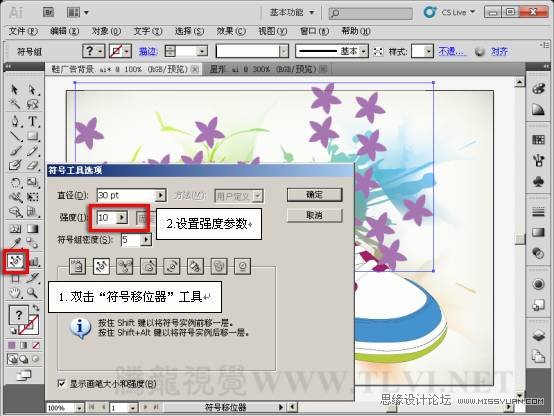Choose Symbol Spinner icon in dialog

pyautogui.click(x=172, y=266)
